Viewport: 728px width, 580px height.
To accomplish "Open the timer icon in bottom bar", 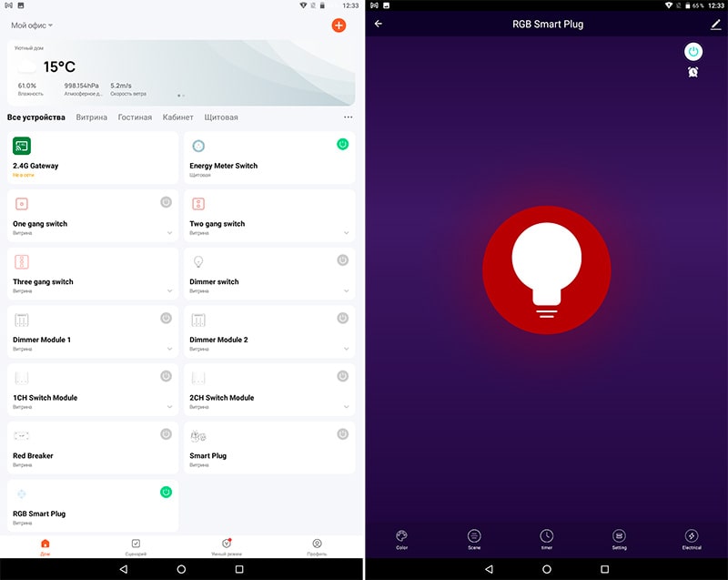I will coord(546,539).
